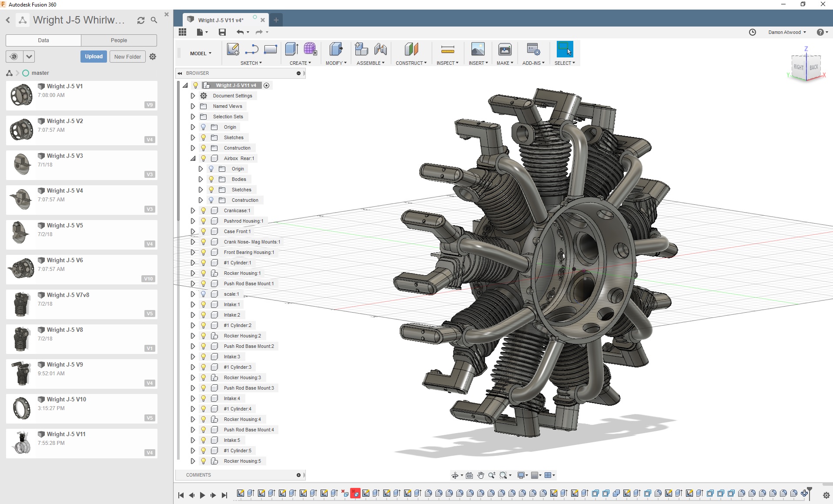Open the job status clock icon

753,32
